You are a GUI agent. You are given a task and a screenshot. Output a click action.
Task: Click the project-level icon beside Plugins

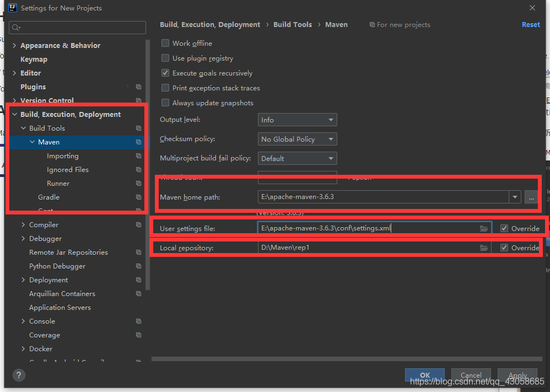click(138, 87)
